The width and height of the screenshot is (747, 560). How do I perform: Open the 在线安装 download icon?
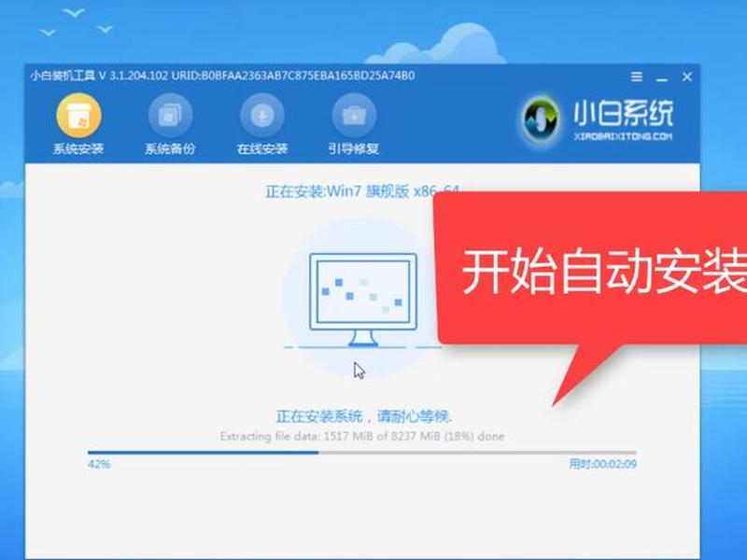[x=262, y=116]
